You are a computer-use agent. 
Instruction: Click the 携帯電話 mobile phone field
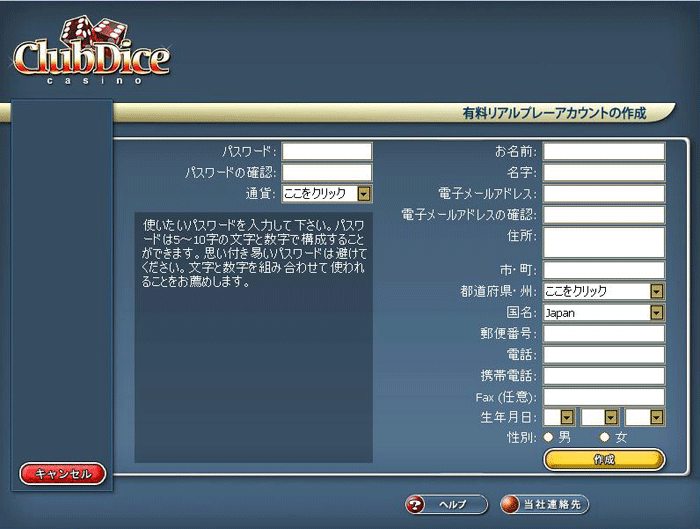click(604, 376)
